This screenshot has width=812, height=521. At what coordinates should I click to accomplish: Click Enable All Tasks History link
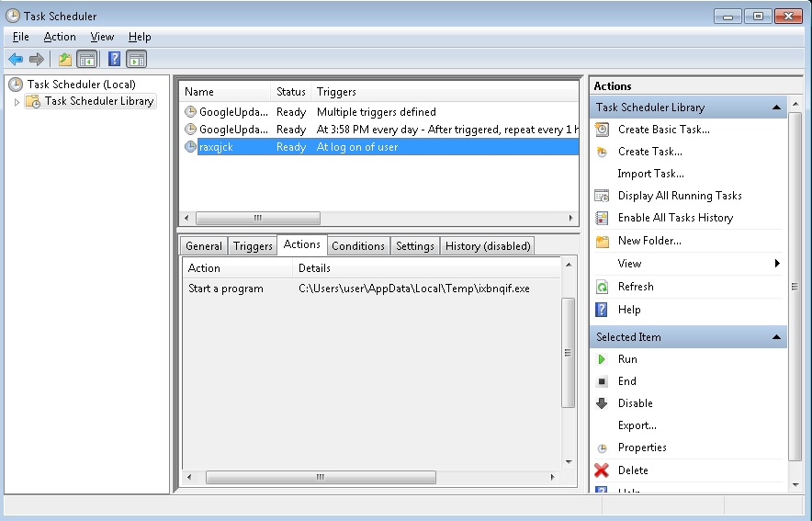[x=675, y=218]
